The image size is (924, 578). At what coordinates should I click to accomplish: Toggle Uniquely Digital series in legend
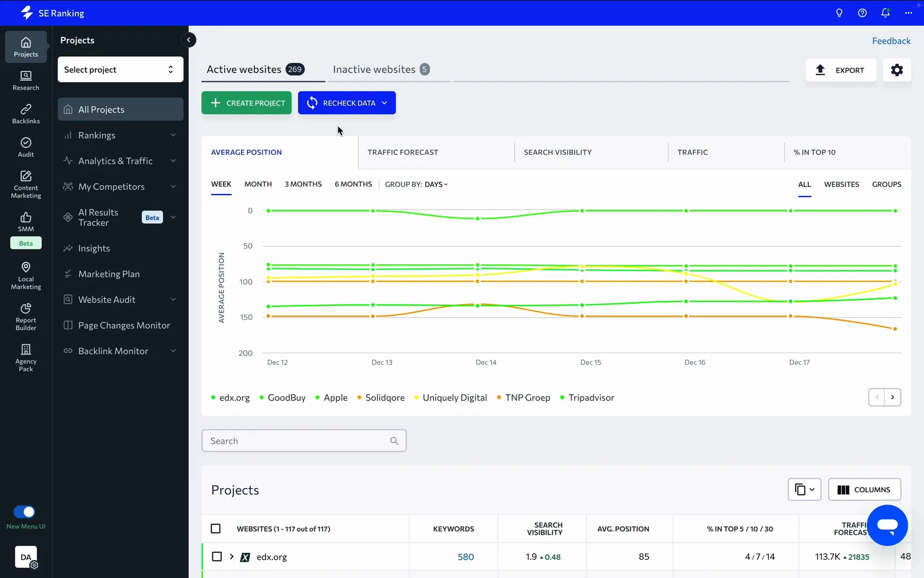[x=450, y=398]
